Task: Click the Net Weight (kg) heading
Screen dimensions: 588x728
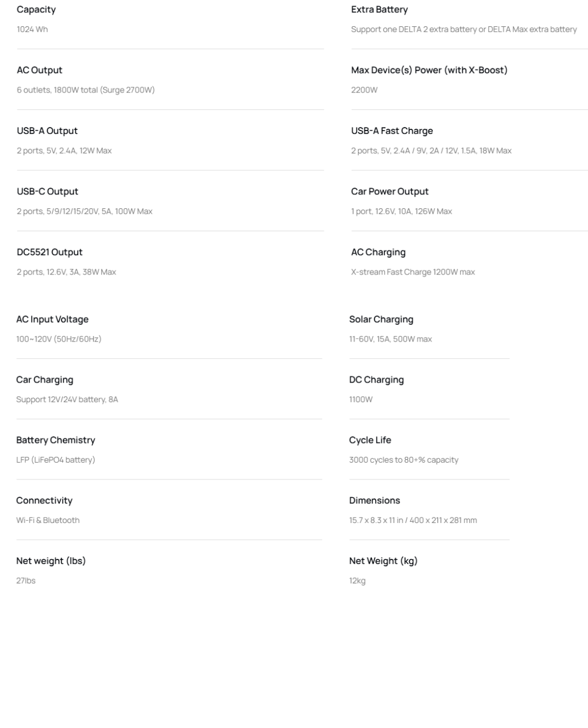Action: 383,561
